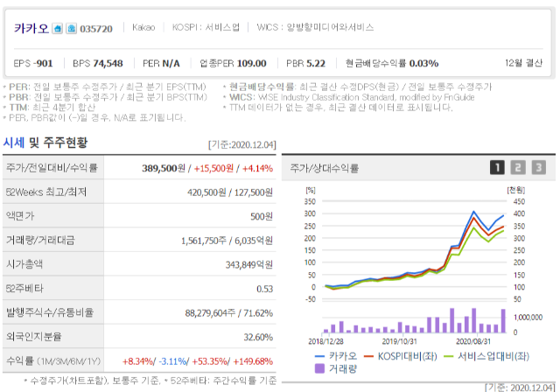Click the +4.14% daily return
The width and height of the screenshot is (560, 392).
click(257, 168)
